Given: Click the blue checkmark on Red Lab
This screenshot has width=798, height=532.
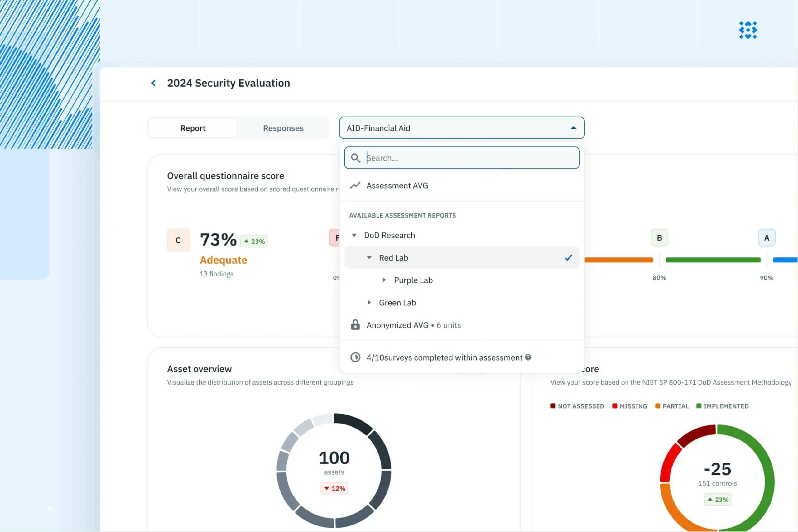Looking at the screenshot, I should tap(568, 258).
